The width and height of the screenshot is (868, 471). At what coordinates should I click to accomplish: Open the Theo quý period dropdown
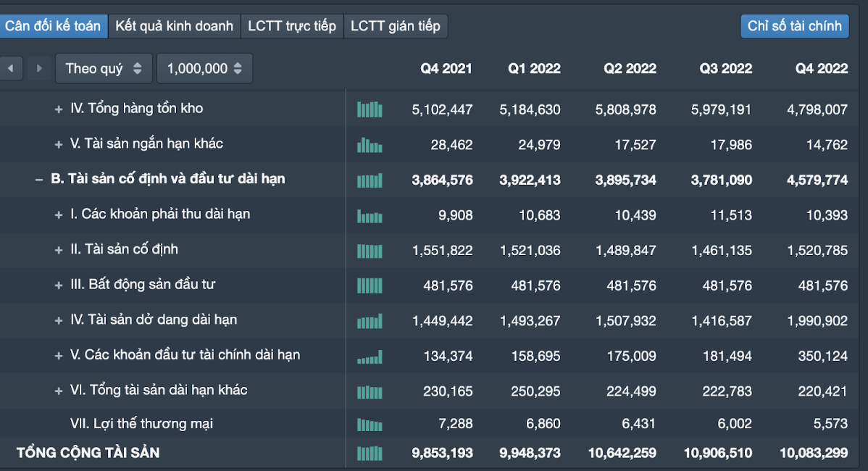click(104, 69)
